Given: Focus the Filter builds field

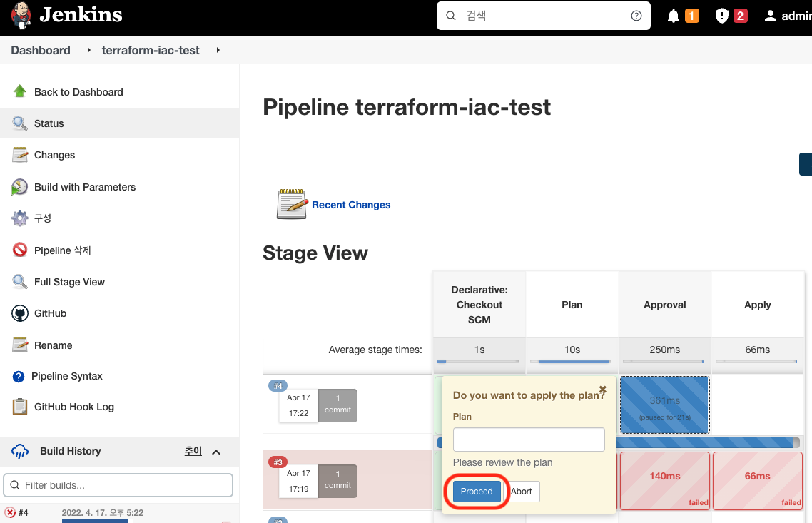Looking at the screenshot, I should (118, 485).
